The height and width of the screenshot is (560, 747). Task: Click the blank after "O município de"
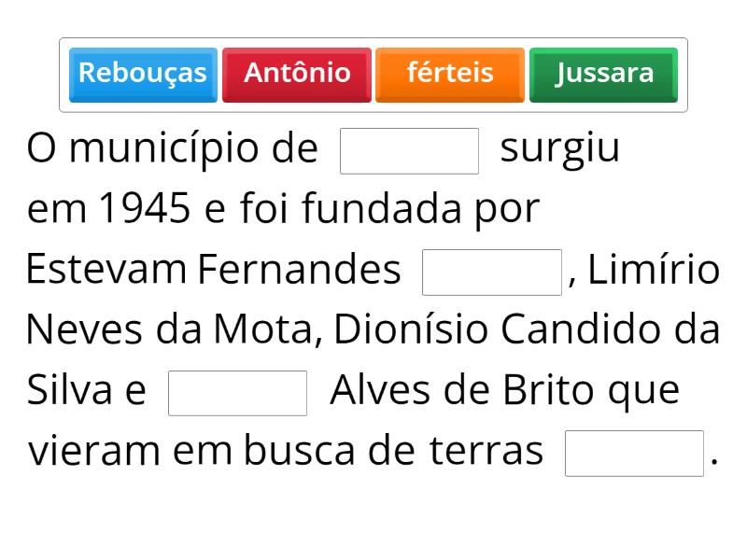click(409, 151)
